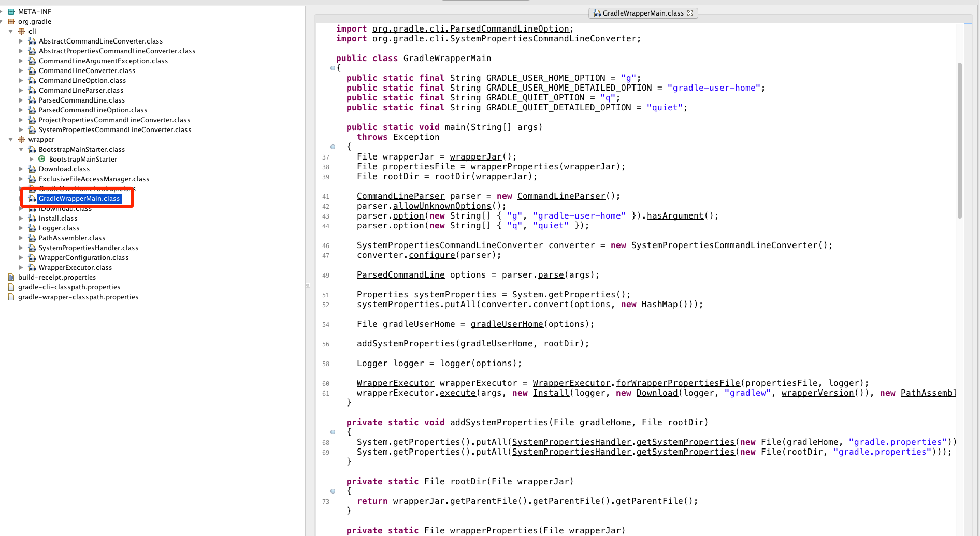The width and height of the screenshot is (980, 536).
Task: Click the SystemPropertiesHandler.class file icon
Action: [x=32, y=248]
